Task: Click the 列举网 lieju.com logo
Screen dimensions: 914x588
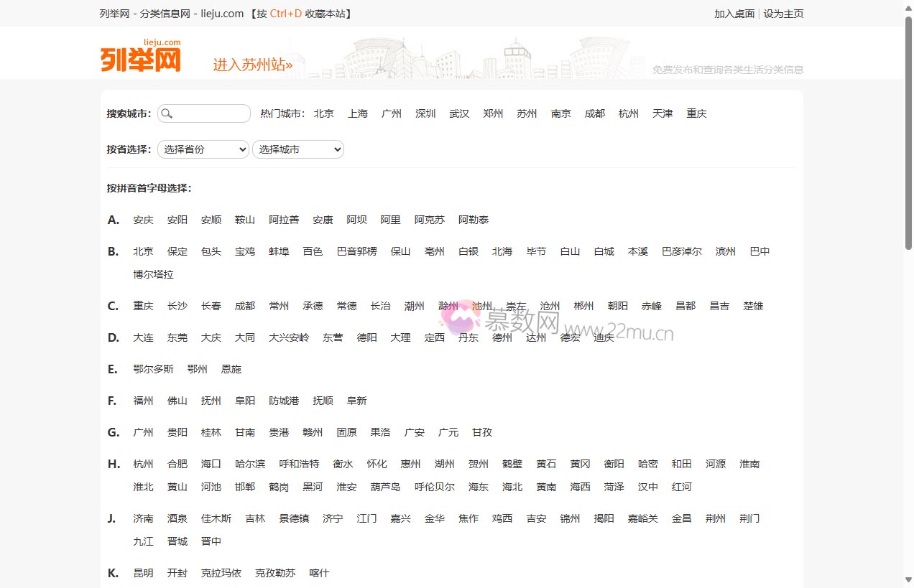Action: [141, 57]
